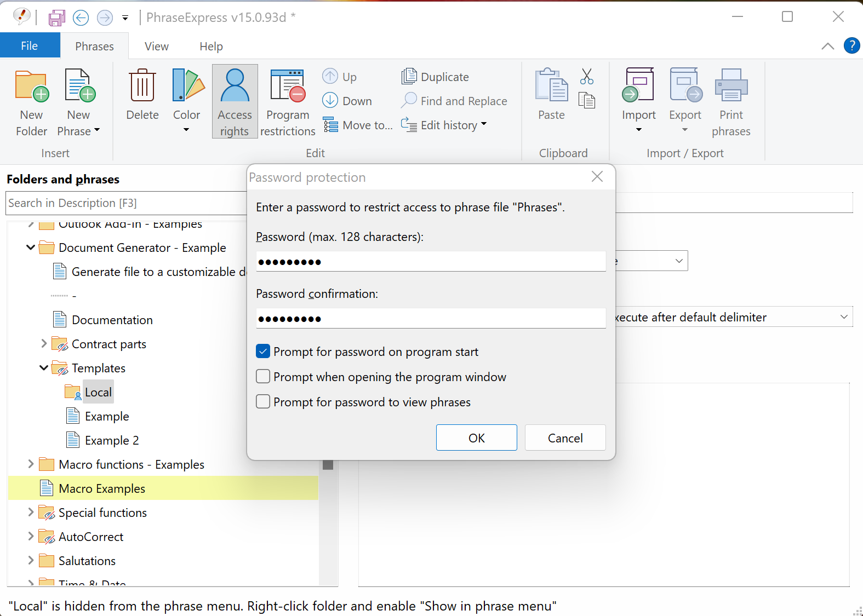Image resolution: width=863 pixels, height=616 pixels.
Task: Cancel the Password protection dialog
Action: (565, 437)
